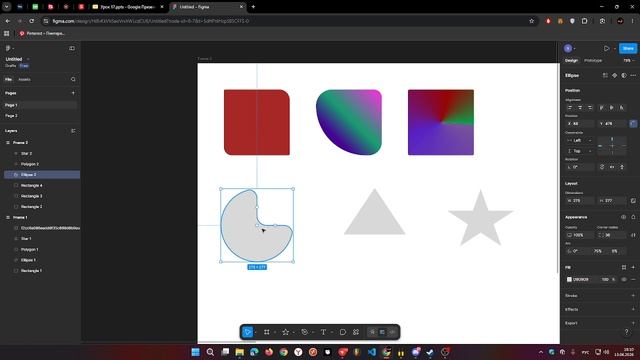Select Page 2 in pages list
640x360 pixels.
tap(11, 116)
